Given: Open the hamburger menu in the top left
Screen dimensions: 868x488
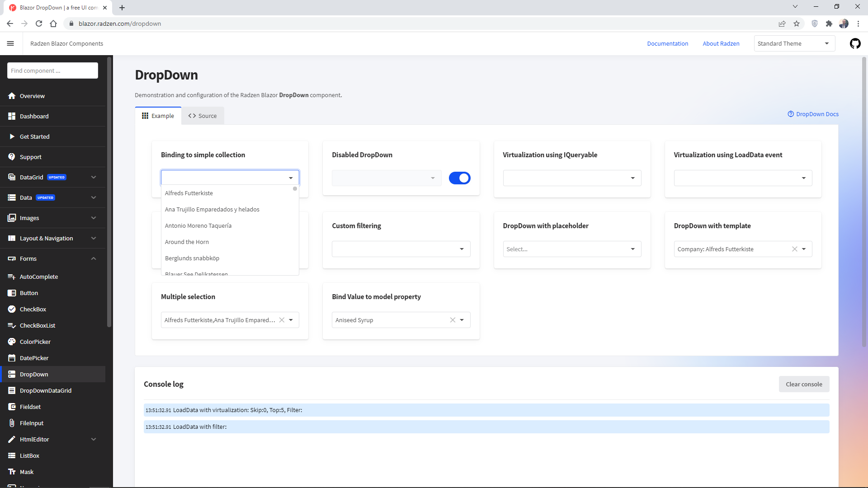Looking at the screenshot, I should pyautogui.click(x=11, y=43).
